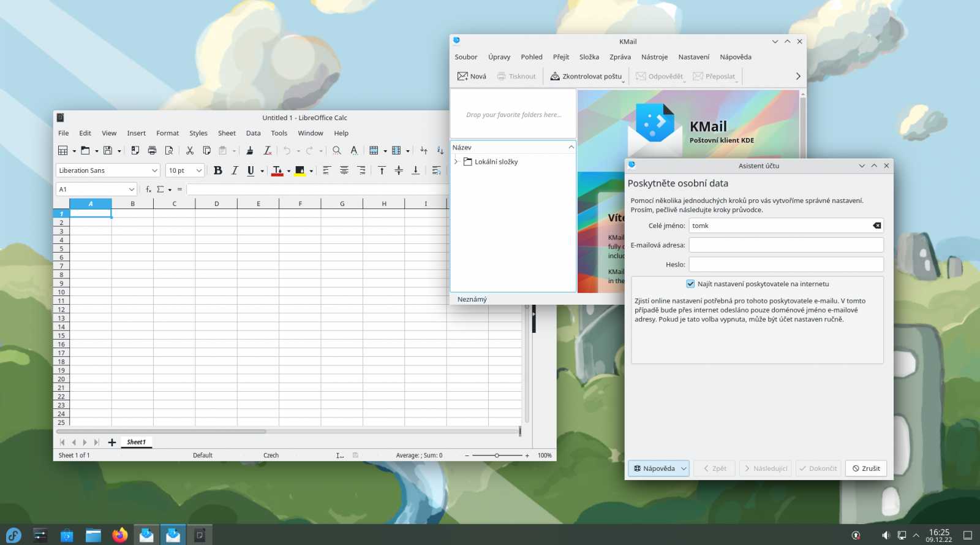
Task: Open the Nápověda button dropdown in Asistent účtu
Action: click(684, 468)
